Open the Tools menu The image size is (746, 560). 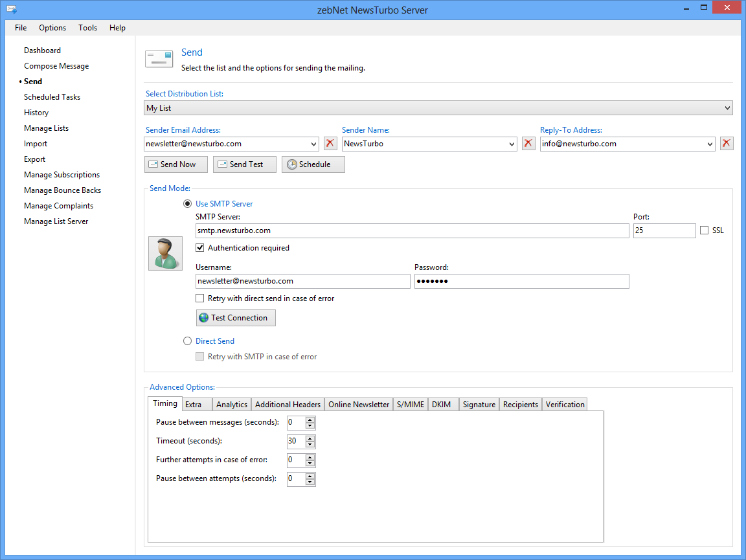(87, 28)
